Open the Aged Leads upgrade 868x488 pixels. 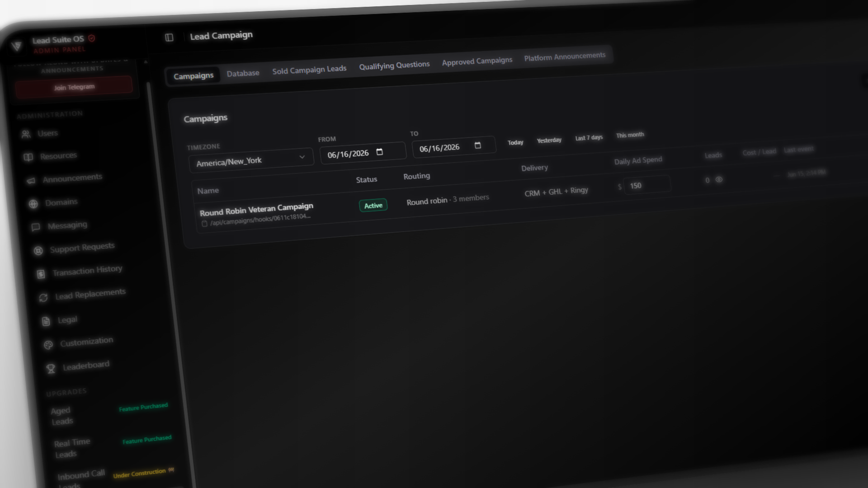62,416
